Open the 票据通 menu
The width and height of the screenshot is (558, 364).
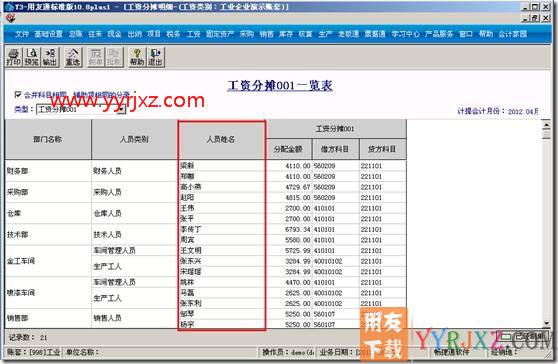tap(375, 34)
